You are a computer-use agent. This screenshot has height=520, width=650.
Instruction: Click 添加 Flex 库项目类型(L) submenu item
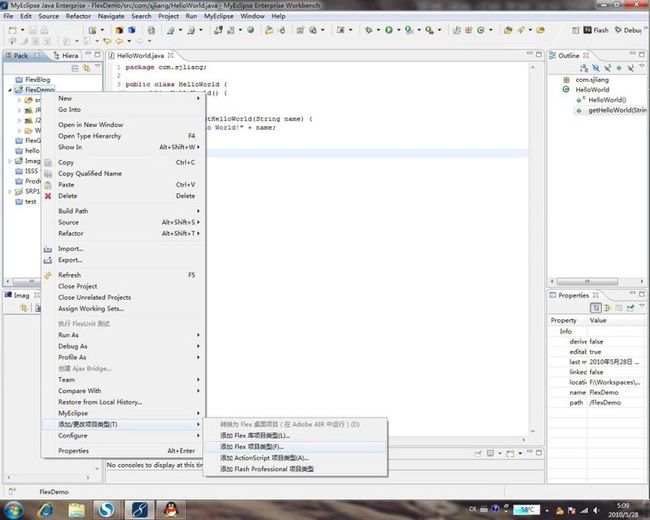(296, 435)
